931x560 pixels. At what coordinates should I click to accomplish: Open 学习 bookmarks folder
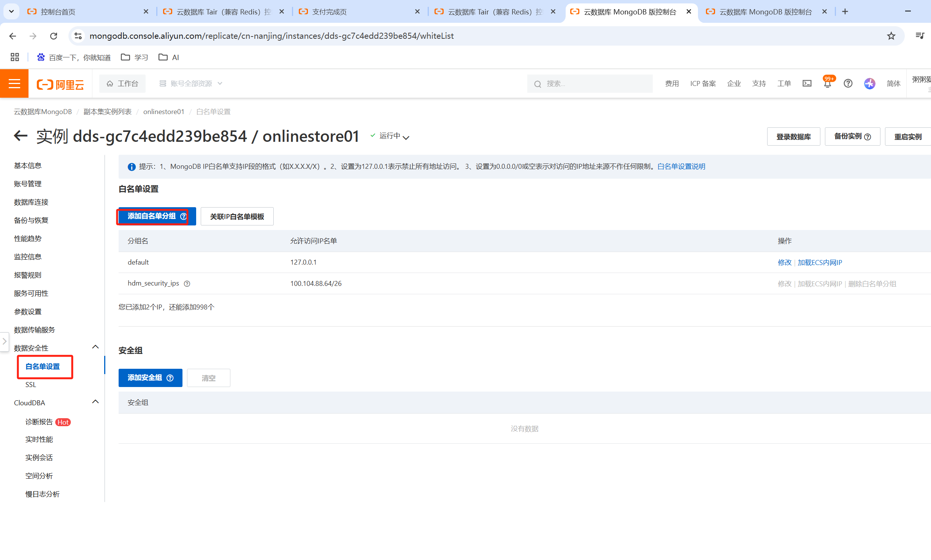coord(135,57)
